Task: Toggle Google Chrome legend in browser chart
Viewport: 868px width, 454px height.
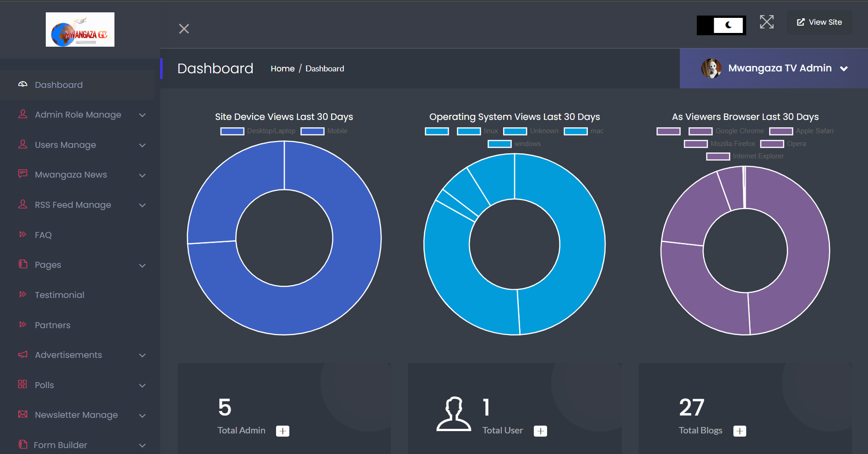Action: 726,131
